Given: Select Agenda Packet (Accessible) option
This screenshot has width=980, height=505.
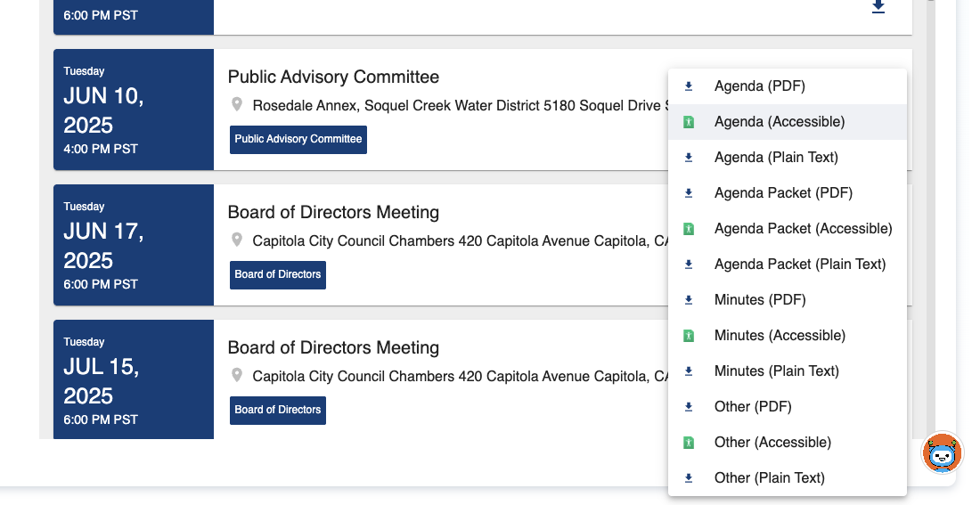Looking at the screenshot, I should 788,229.
